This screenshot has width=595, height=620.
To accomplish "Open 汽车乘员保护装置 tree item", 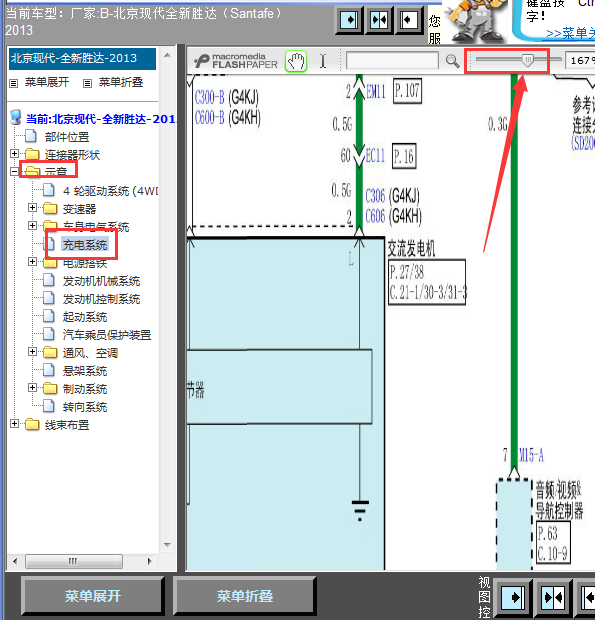I will [107, 335].
